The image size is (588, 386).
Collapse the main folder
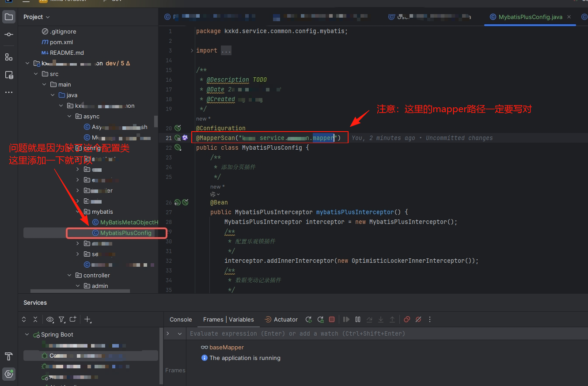44,84
